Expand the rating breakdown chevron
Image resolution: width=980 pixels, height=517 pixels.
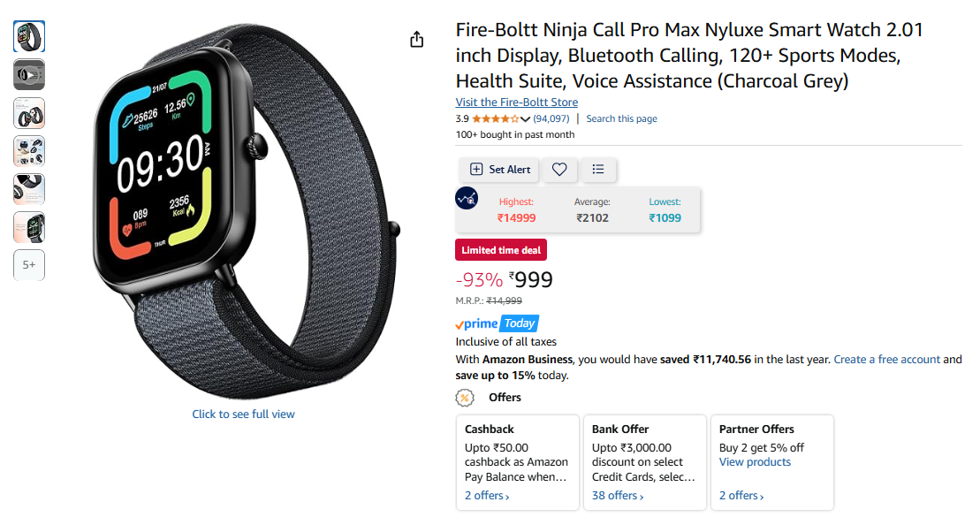(525, 118)
